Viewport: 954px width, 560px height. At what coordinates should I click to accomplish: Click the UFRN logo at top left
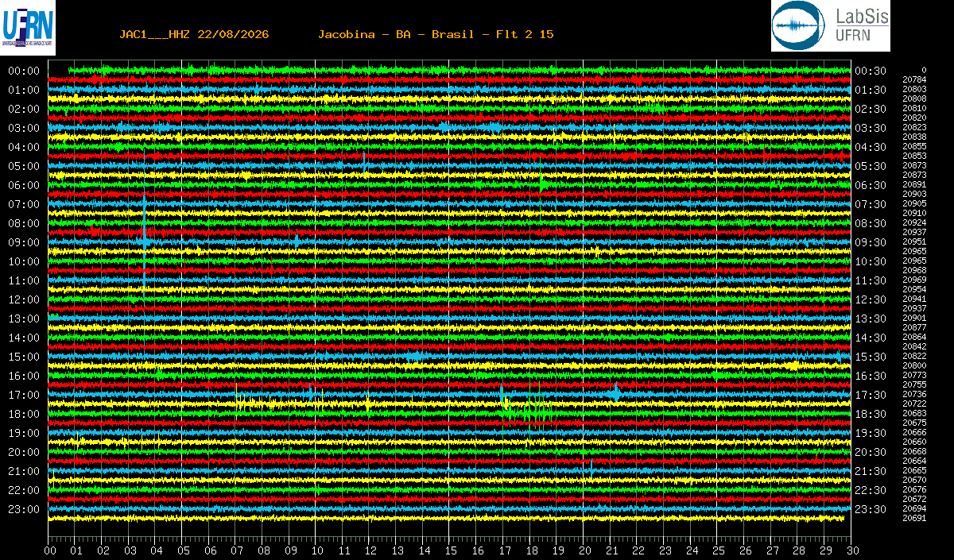[x=28, y=25]
